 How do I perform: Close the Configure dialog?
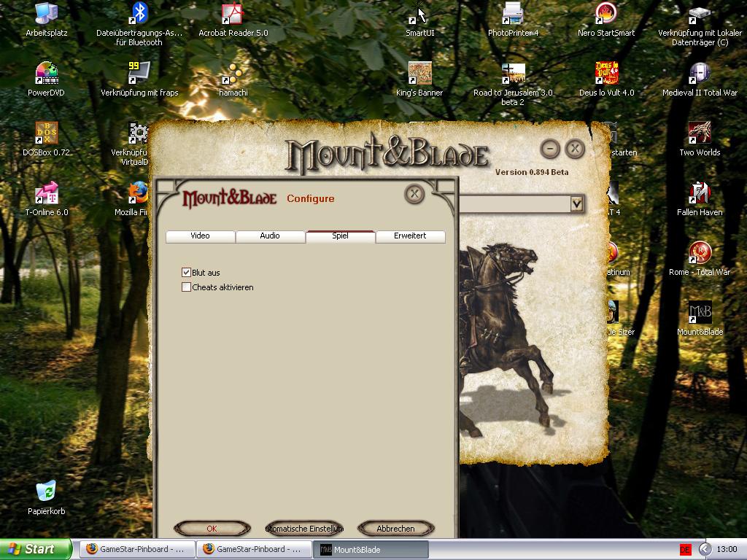pos(414,194)
